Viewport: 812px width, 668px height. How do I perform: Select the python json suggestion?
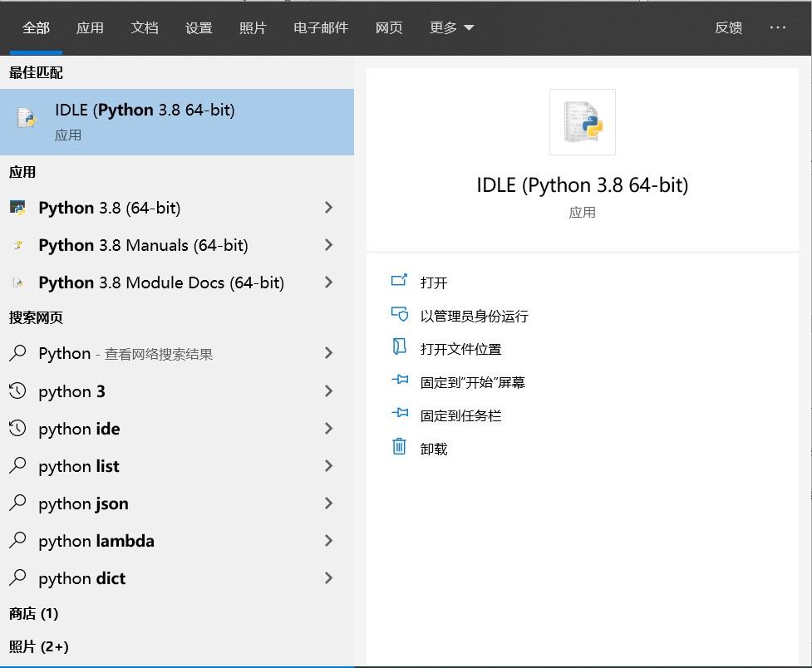pyautogui.click(x=176, y=503)
